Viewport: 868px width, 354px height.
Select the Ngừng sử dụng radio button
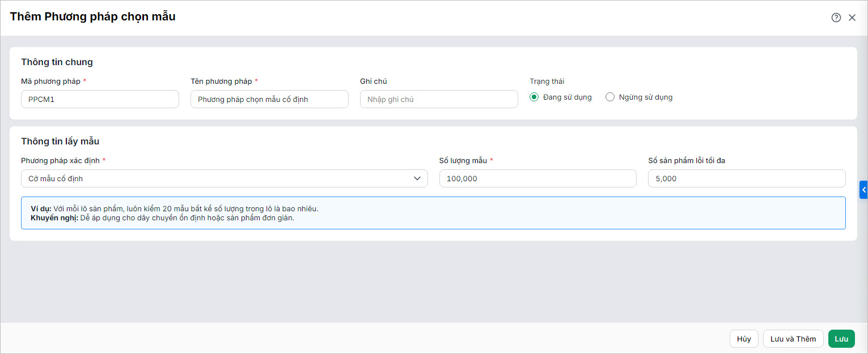click(610, 97)
